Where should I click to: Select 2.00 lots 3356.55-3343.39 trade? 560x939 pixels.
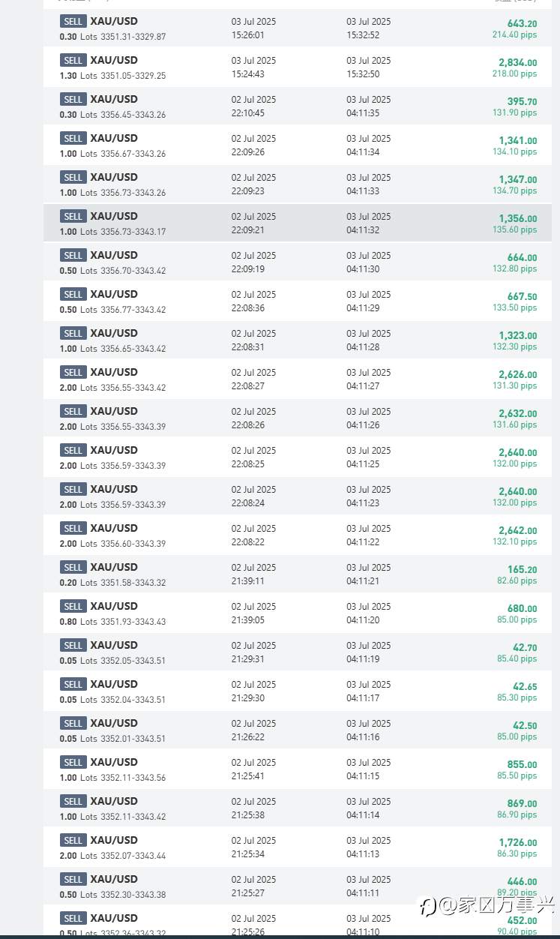pyautogui.click(x=298, y=418)
